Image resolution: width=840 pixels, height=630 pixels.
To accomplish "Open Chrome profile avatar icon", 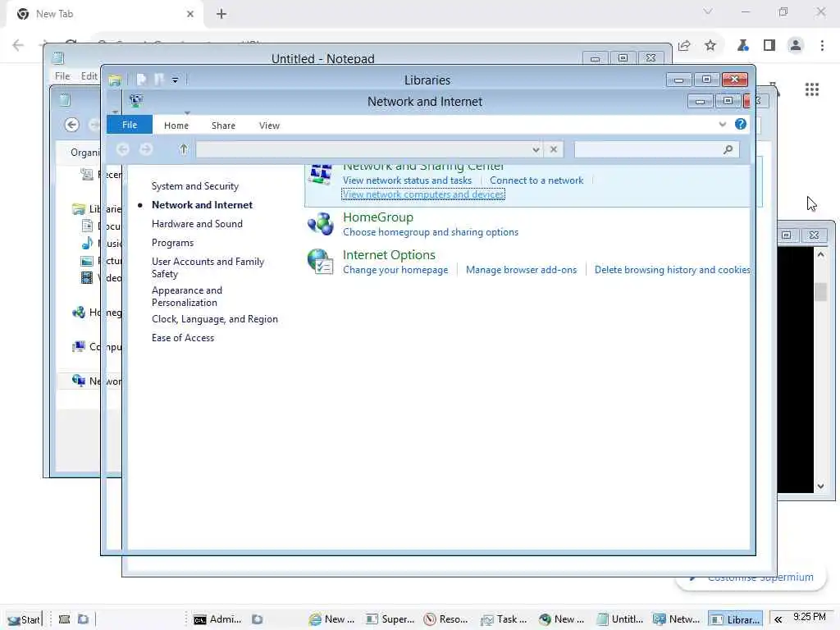I will pos(796,46).
